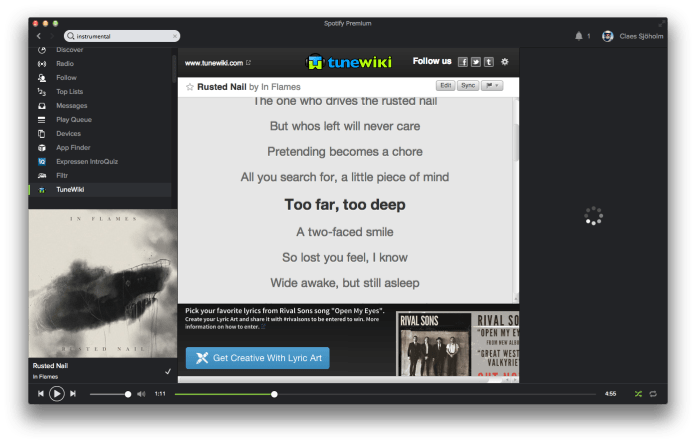The image size is (696, 443).
Task: Open Play Queue in sidebar
Action: pyautogui.click(x=74, y=119)
